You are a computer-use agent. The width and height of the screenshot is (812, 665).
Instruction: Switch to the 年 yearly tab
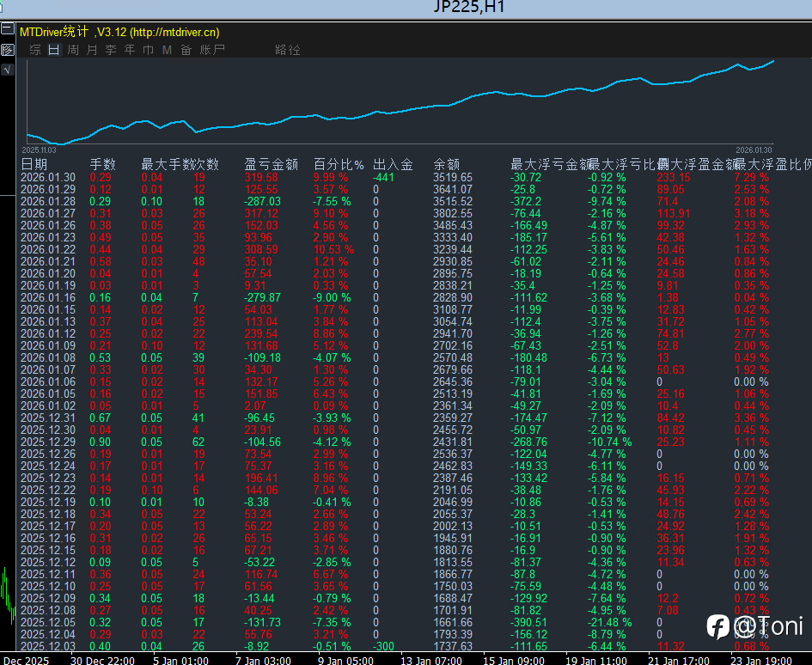[x=130, y=50]
